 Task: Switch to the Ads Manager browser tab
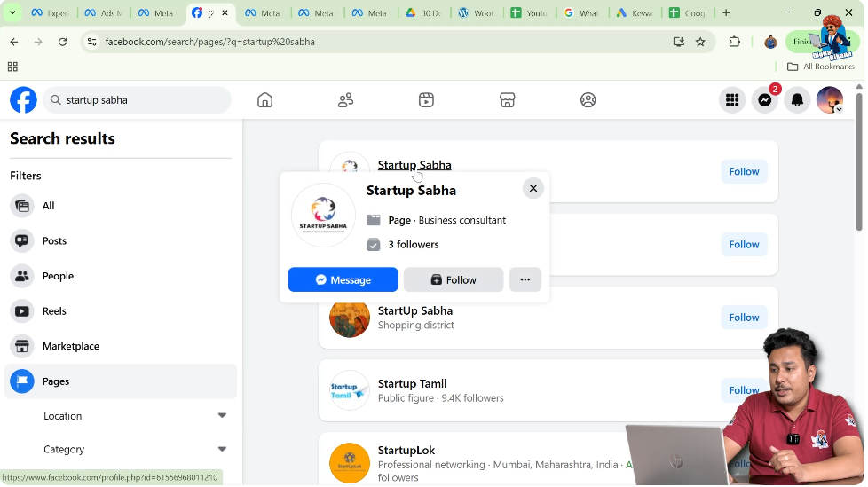point(104,12)
